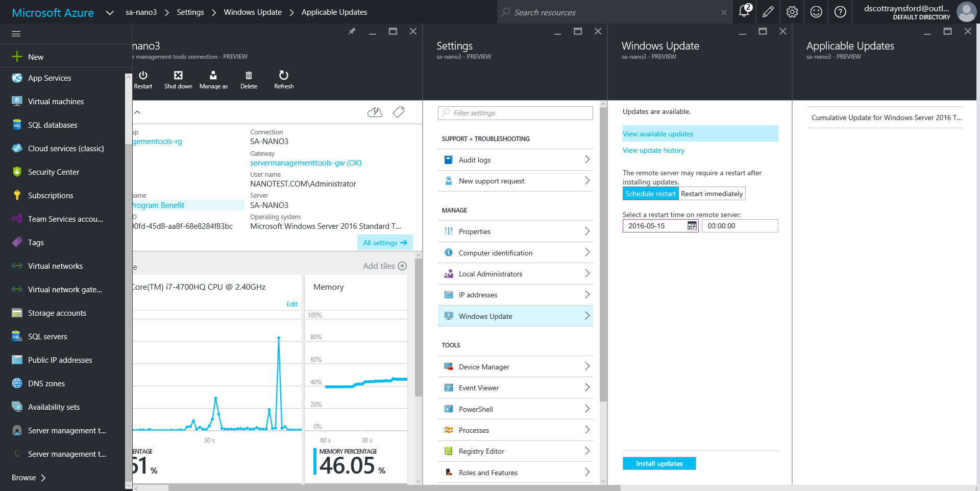Click View available updates link
Image resolution: width=980 pixels, height=491 pixels.
[658, 134]
